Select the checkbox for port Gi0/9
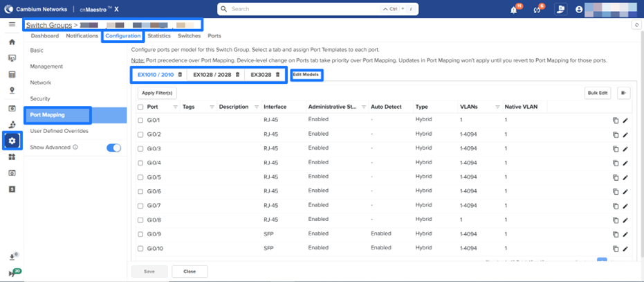 140,234
